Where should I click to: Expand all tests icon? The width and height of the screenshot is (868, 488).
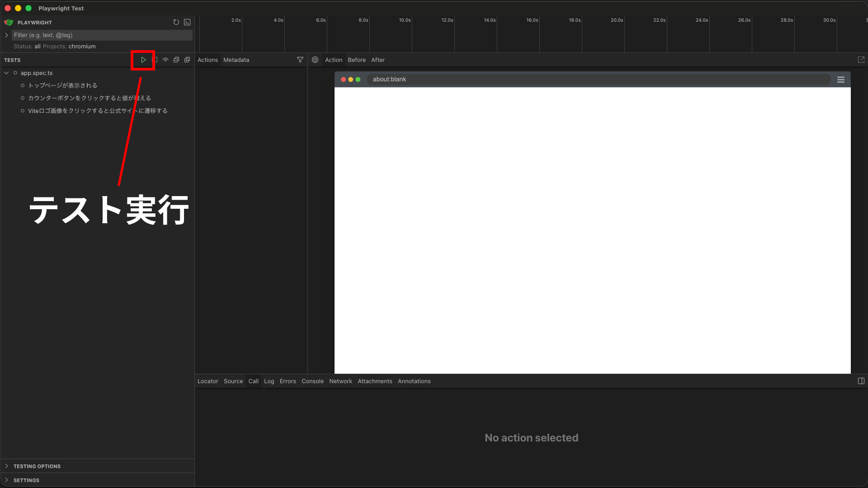(x=187, y=60)
